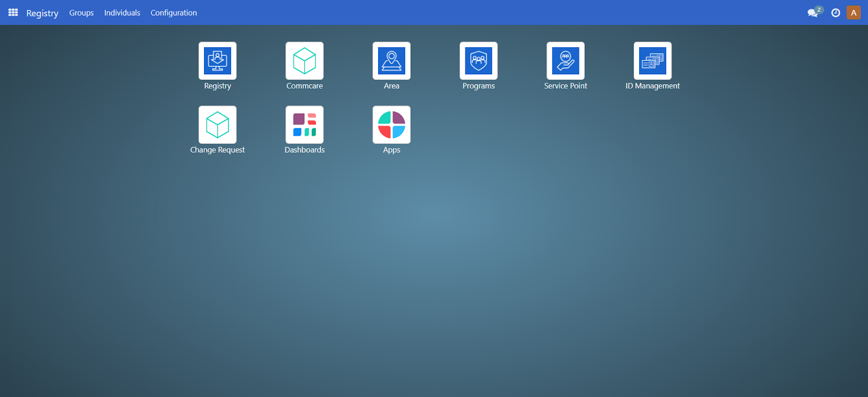Open the Dashboards app

pyautogui.click(x=304, y=125)
